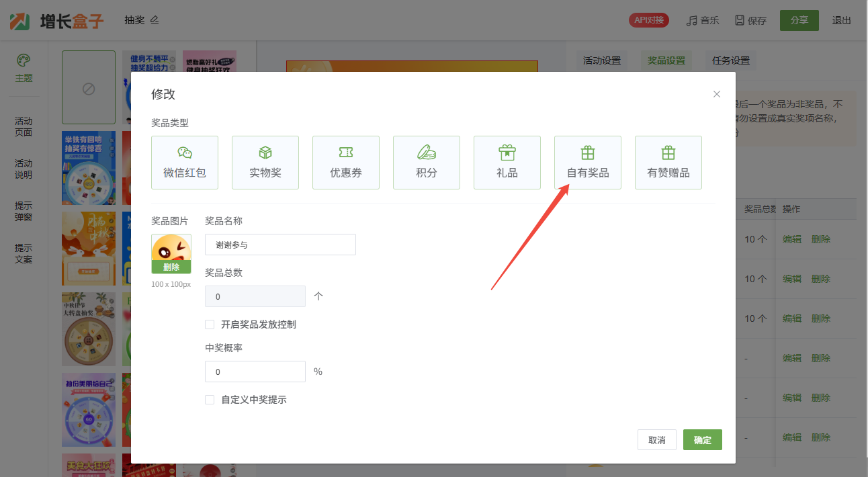Select the 礼品 gift prize type

[x=507, y=163]
